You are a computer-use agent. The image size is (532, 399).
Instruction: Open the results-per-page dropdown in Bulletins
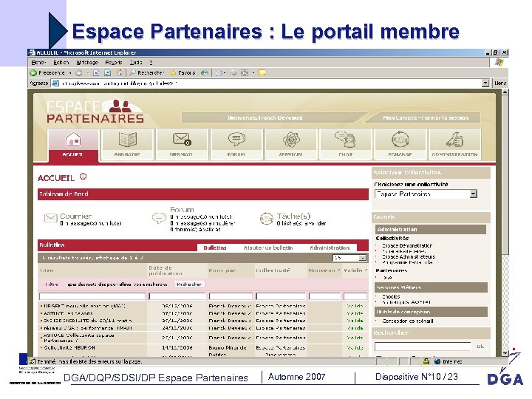coord(362,258)
